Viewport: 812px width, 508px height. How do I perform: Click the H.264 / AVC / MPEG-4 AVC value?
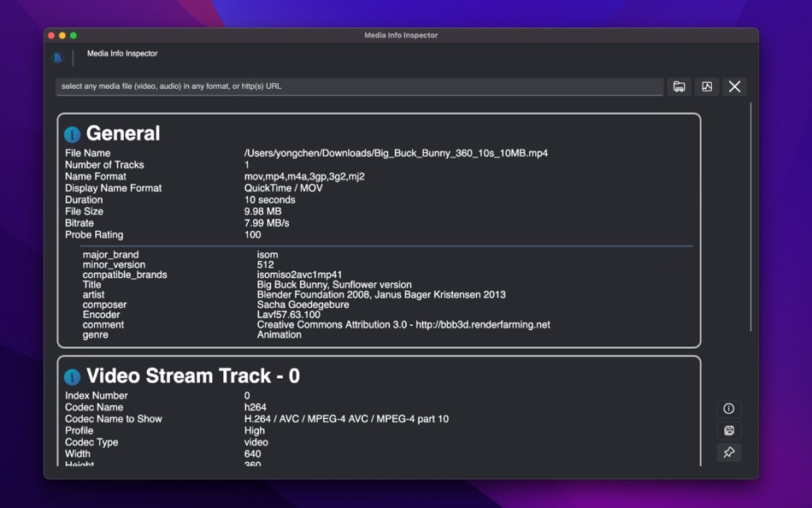[x=346, y=419]
